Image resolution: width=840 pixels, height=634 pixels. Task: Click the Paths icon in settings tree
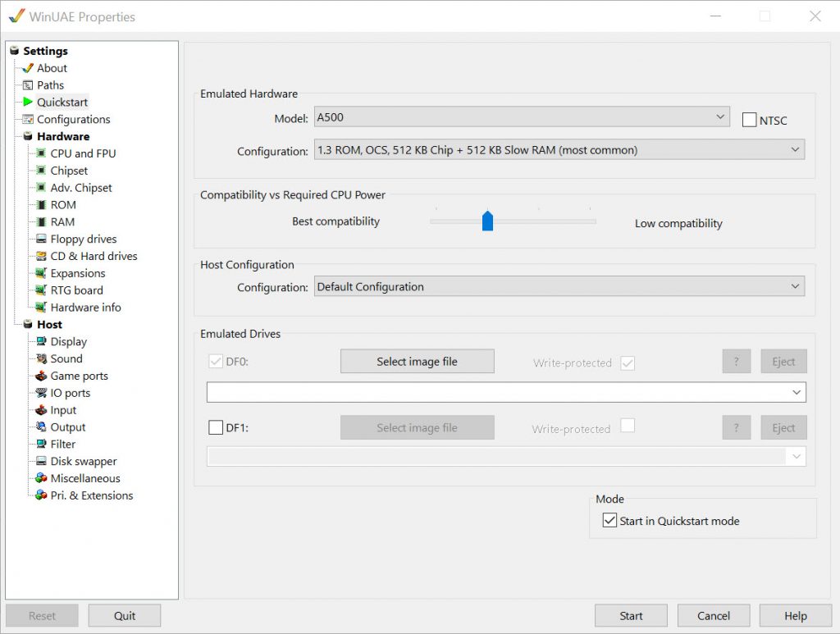click(28, 85)
